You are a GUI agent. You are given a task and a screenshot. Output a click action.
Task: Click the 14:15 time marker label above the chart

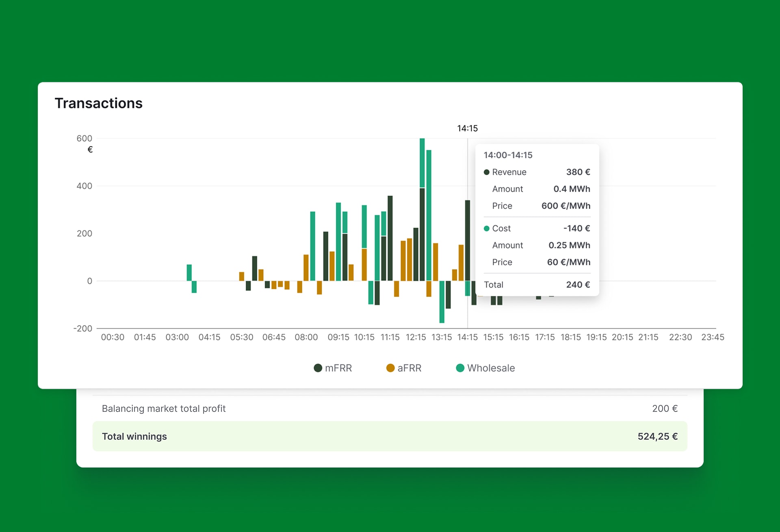tap(467, 128)
